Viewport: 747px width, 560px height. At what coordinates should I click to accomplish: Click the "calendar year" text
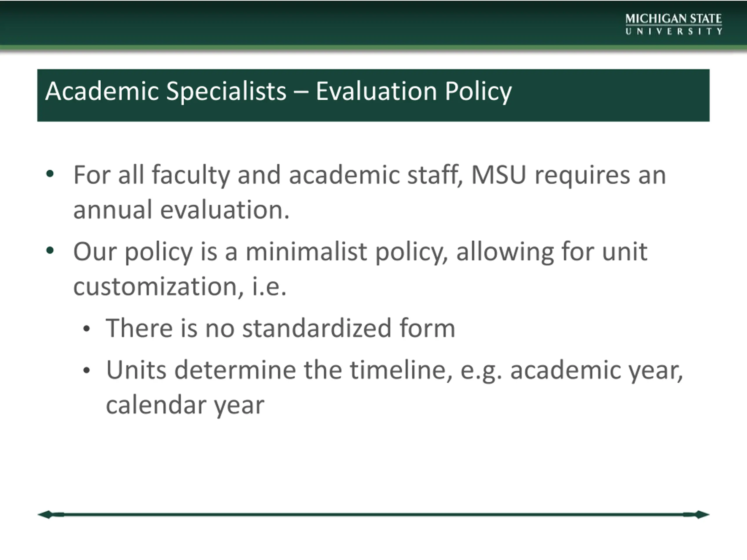click(x=185, y=406)
